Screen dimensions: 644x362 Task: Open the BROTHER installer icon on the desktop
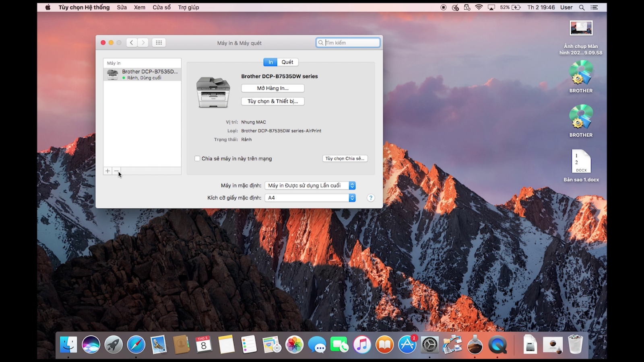coord(580,74)
